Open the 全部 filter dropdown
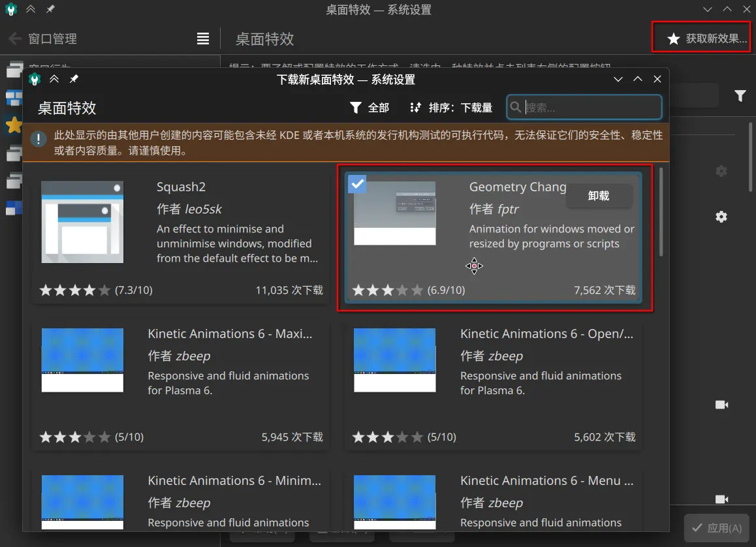Screen dimensions: 756x547 click(370, 108)
